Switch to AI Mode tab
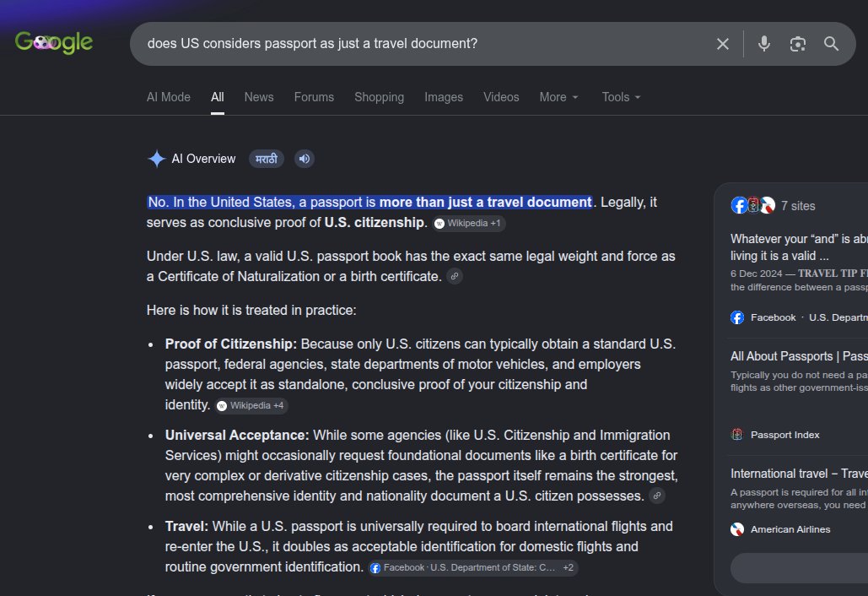The width and height of the screenshot is (868, 596). (169, 97)
